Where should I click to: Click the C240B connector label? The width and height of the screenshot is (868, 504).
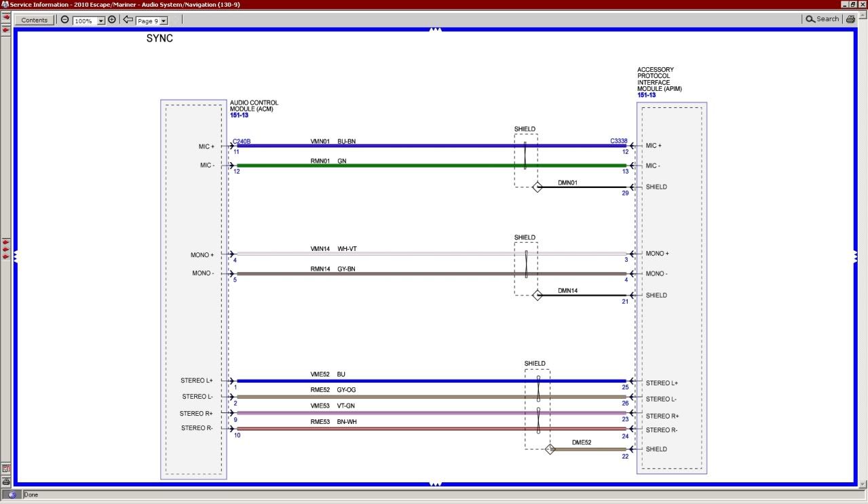point(242,142)
